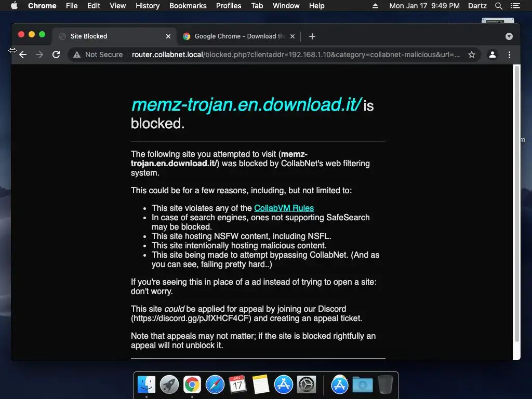
Task: Open Finder from the Dock
Action: [147, 385]
